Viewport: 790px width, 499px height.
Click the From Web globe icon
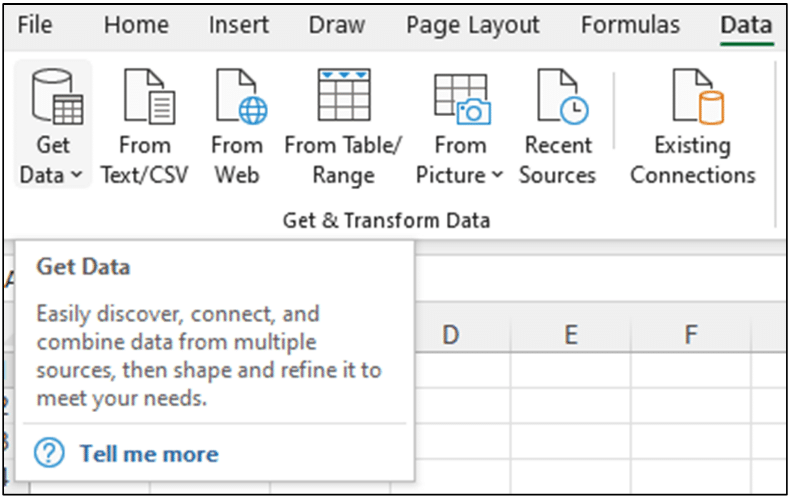click(x=242, y=97)
